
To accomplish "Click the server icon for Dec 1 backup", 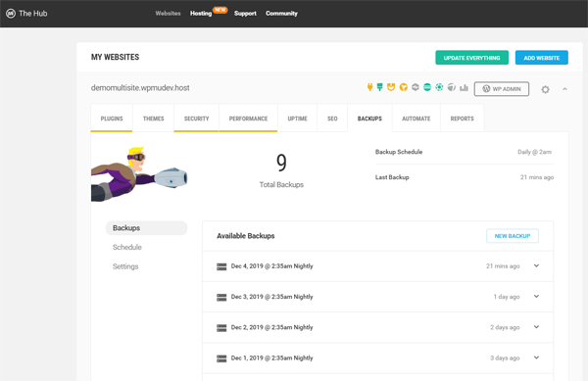I will pyautogui.click(x=221, y=358).
